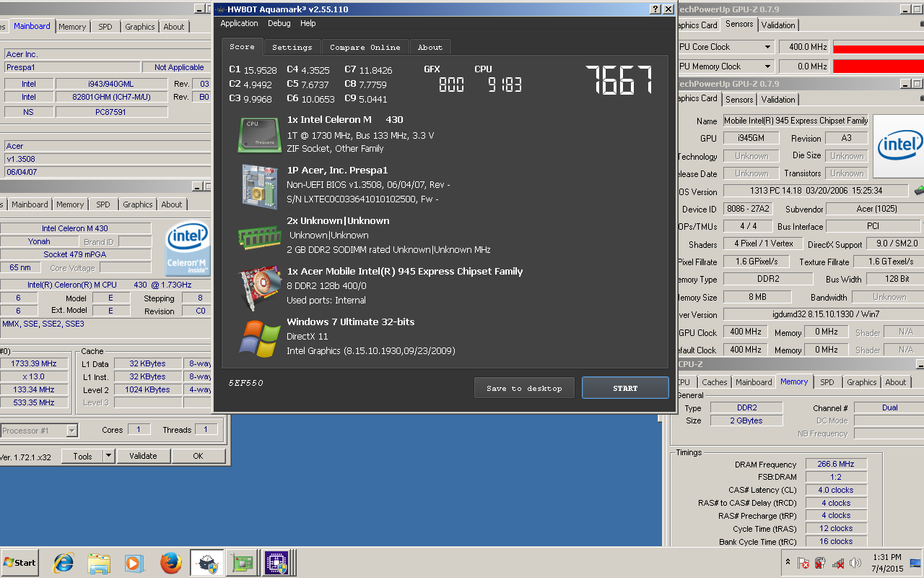Select Caches tab in the bottom-right CPU-Z window
The width and height of the screenshot is (924, 578).
(x=715, y=382)
